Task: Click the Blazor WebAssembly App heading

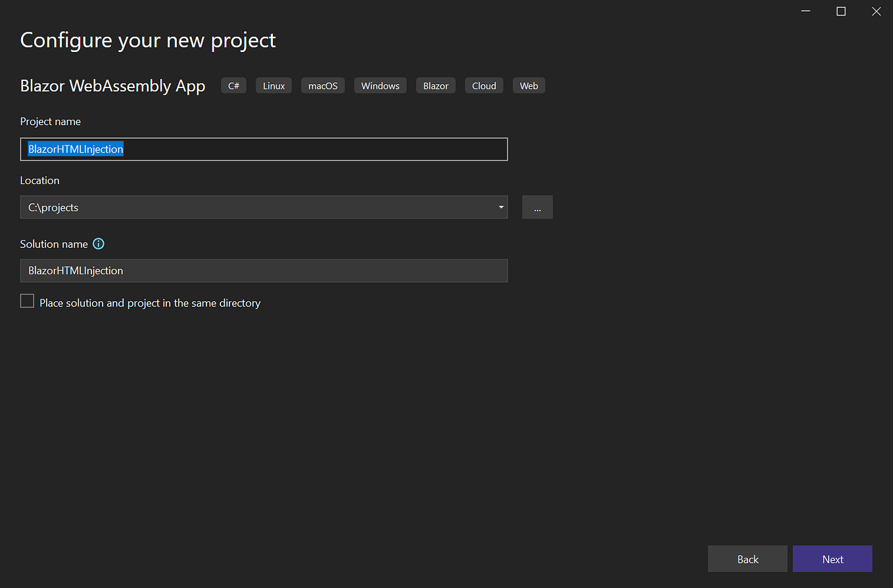Action: 112,86
